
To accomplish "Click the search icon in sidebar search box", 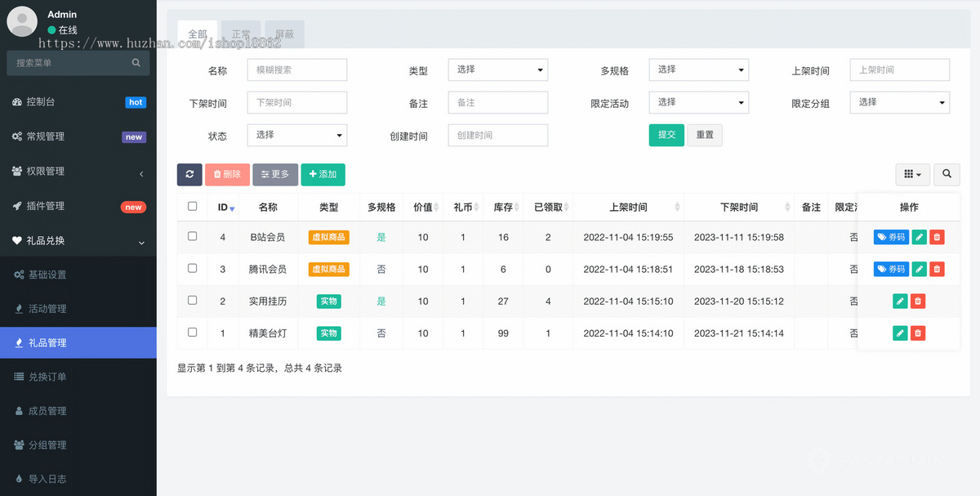I will coord(136,62).
